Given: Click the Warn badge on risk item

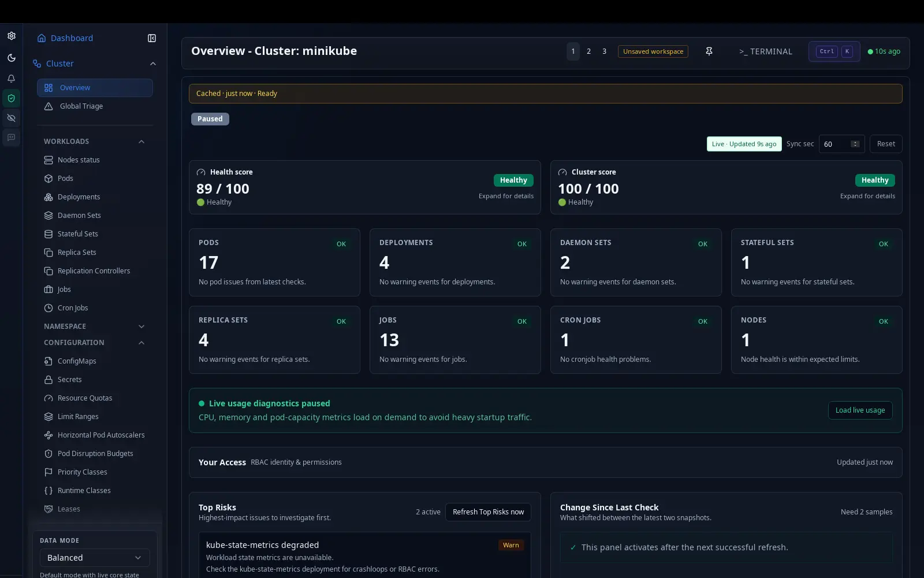Looking at the screenshot, I should point(511,545).
